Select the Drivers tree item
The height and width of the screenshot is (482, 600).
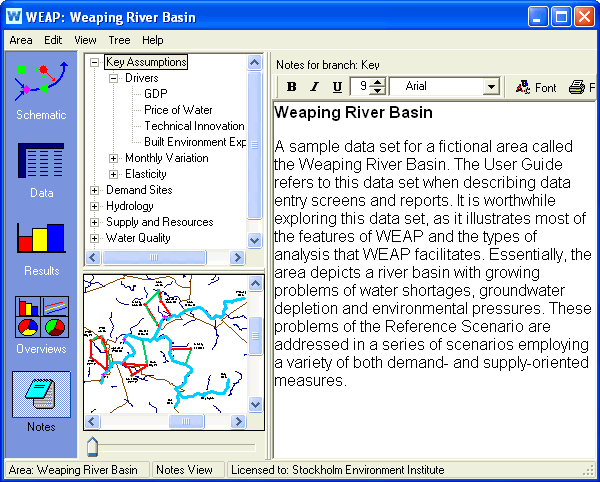[142, 78]
